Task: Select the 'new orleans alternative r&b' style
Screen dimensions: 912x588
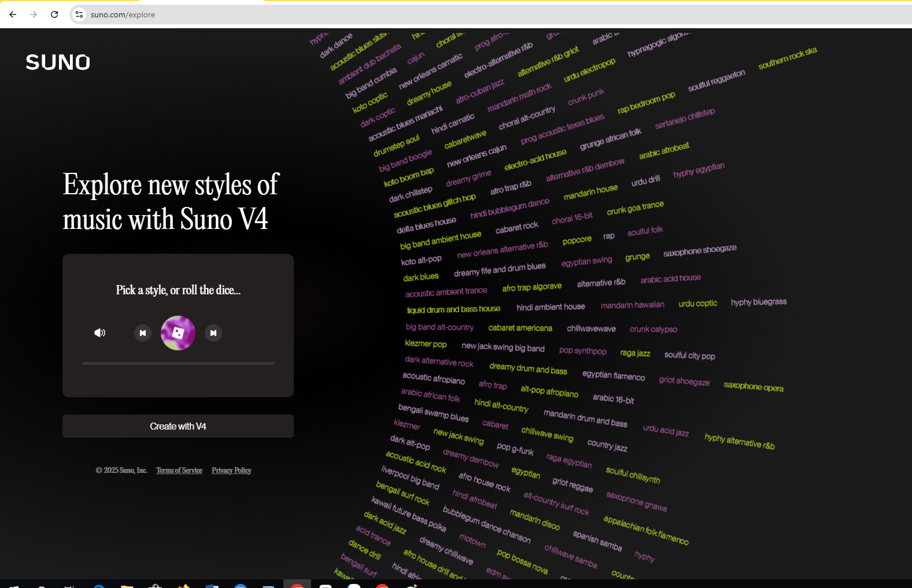Action: tap(502, 250)
